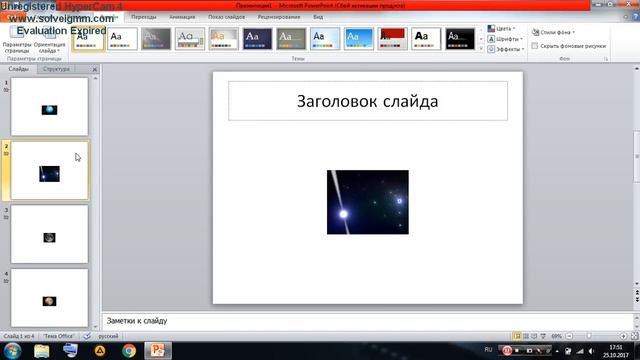Select slide 4 thumbnail with planet image

pyautogui.click(x=49, y=298)
